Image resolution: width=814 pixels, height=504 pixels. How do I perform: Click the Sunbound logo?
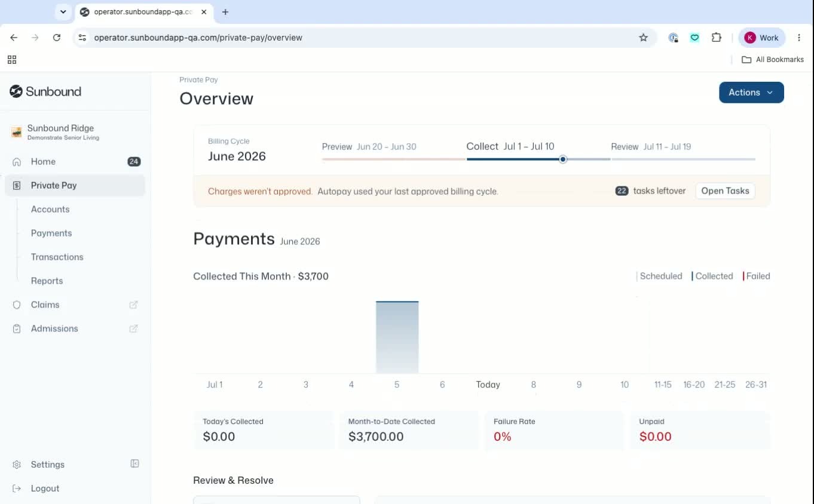(x=45, y=91)
